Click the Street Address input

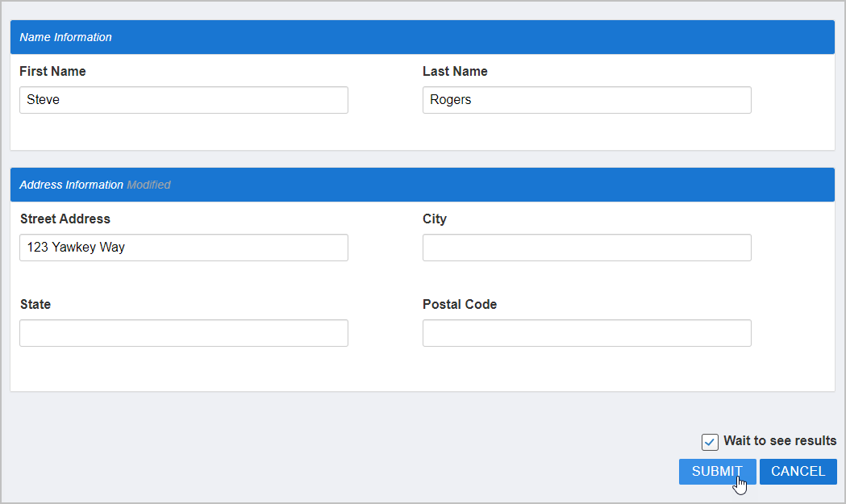pos(183,247)
